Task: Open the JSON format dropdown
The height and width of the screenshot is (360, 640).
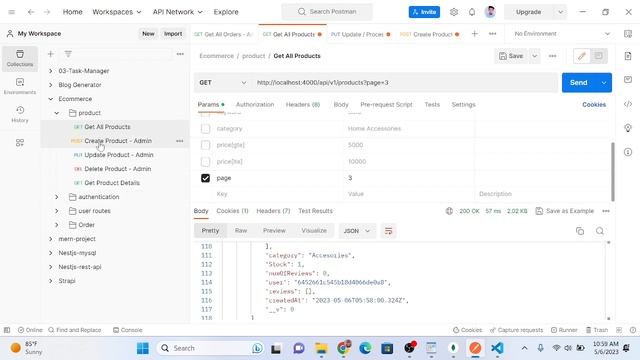Action: point(357,231)
